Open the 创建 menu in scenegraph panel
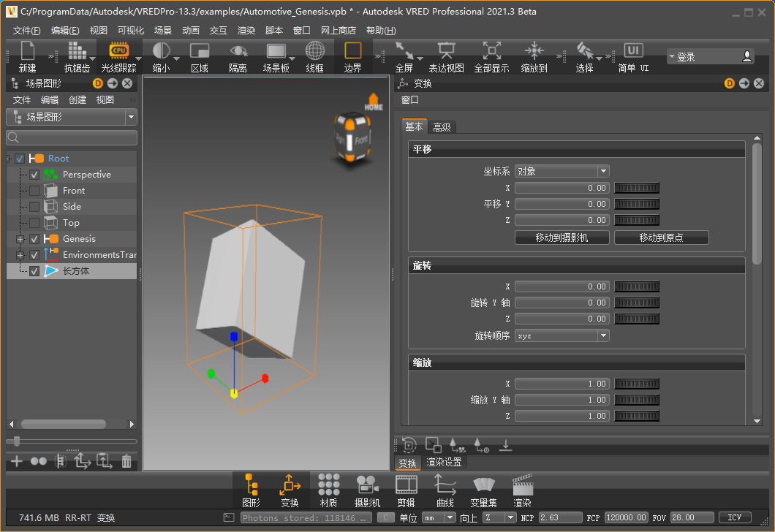 pyautogui.click(x=77, y=100)
